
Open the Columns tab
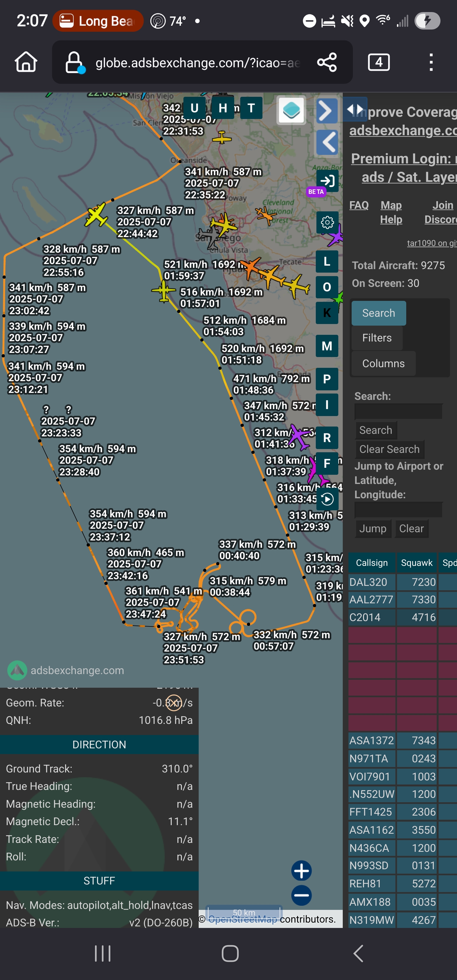click(383, 363)
